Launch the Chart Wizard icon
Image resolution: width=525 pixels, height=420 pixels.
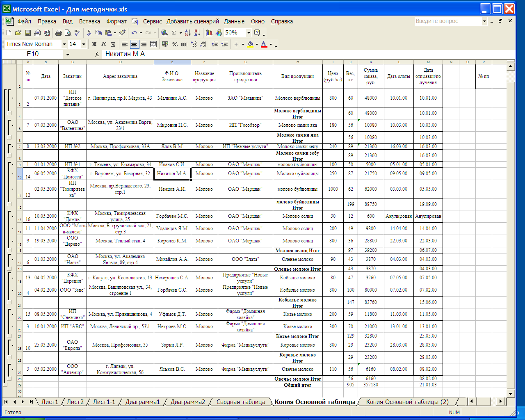(x=209, y=33)
